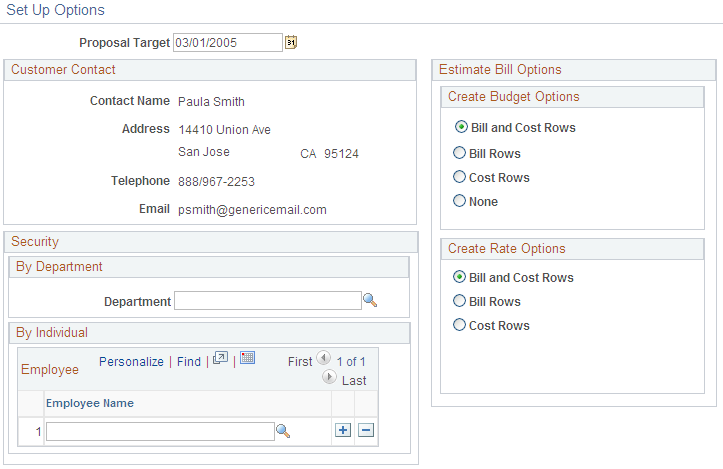Click the Customer Contact section header
This screenshot has height=469, width=723.
[63, 70]
